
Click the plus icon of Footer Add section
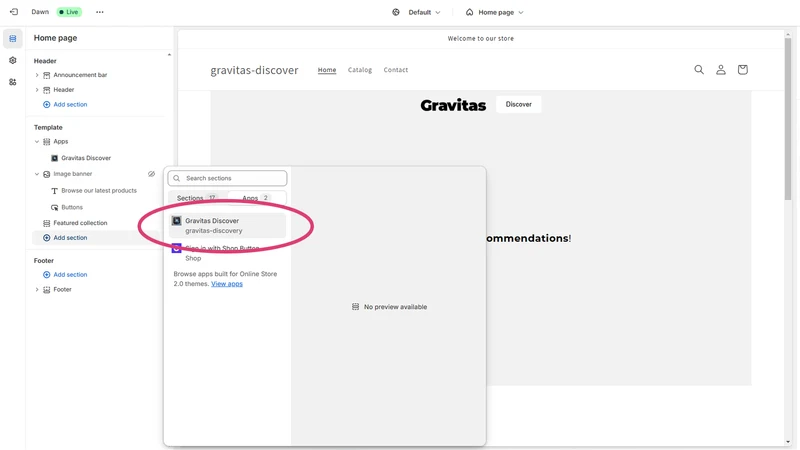click(x=46, y=274)
